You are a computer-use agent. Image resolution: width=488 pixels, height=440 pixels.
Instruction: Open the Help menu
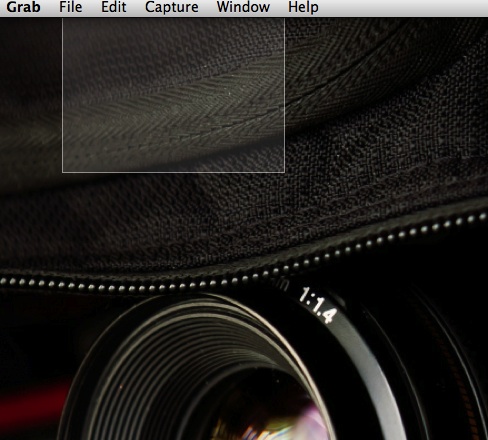point(303,7)
